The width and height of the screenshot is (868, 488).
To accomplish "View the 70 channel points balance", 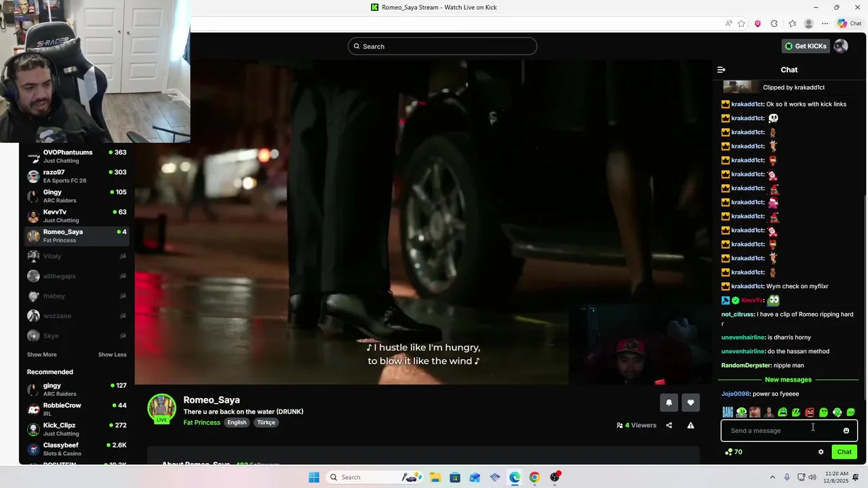I will [x=733, y=452].
